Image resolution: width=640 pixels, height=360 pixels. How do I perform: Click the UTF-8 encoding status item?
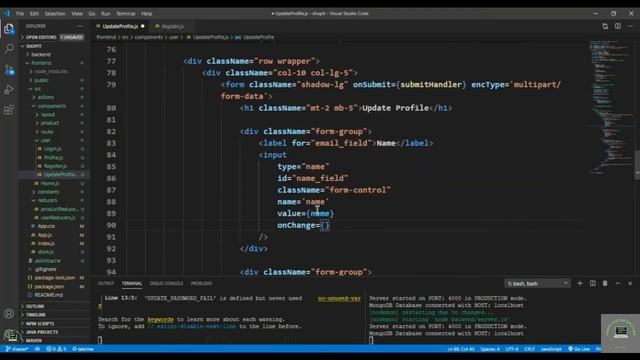point(511,349)
